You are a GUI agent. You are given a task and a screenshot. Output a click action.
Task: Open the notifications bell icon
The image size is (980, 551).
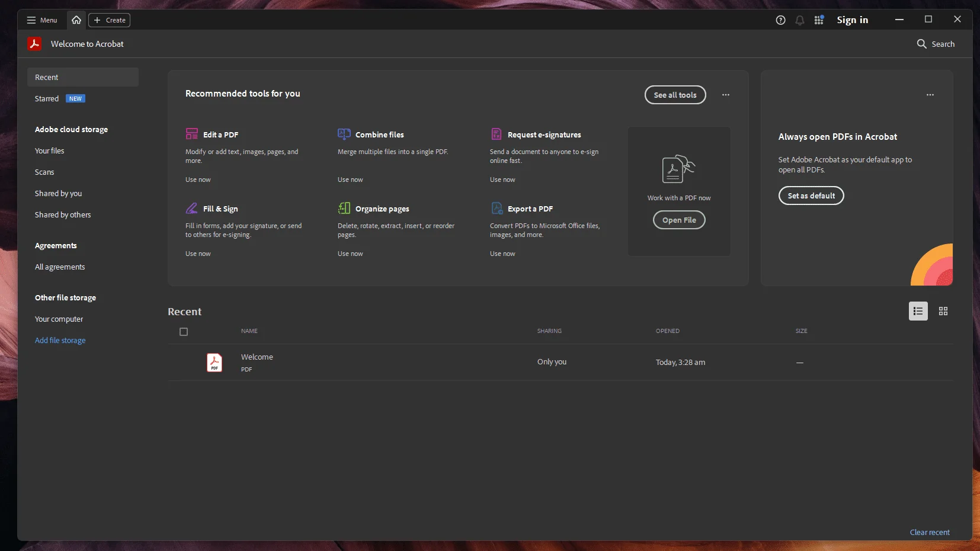pyautogui.click(x=800, y=20)
